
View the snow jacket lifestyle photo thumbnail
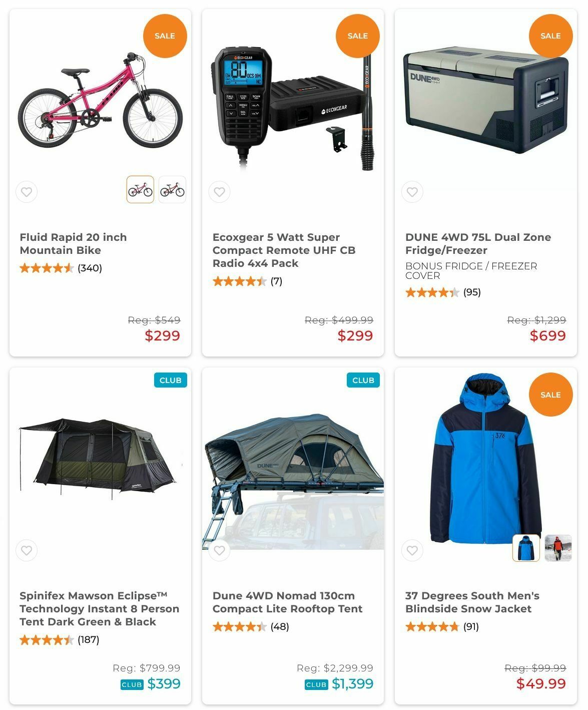click(558, 548)
